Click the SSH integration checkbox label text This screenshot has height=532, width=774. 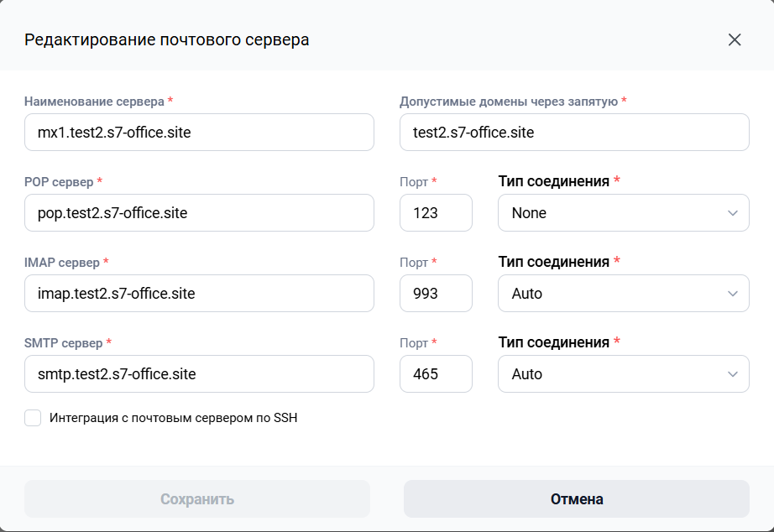(x=173, y=418)
